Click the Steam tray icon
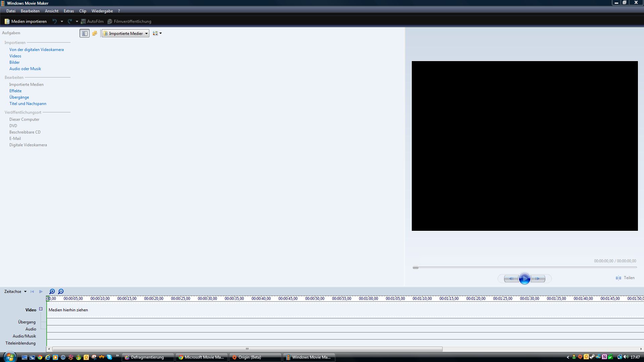This screenshot has height=362, width=644. 592,357
